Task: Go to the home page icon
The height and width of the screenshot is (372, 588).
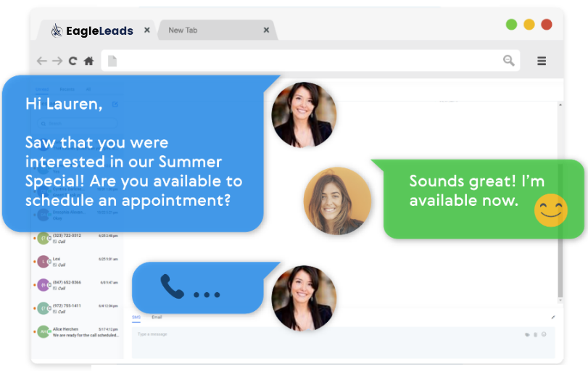Action: [x=89, y=61]
